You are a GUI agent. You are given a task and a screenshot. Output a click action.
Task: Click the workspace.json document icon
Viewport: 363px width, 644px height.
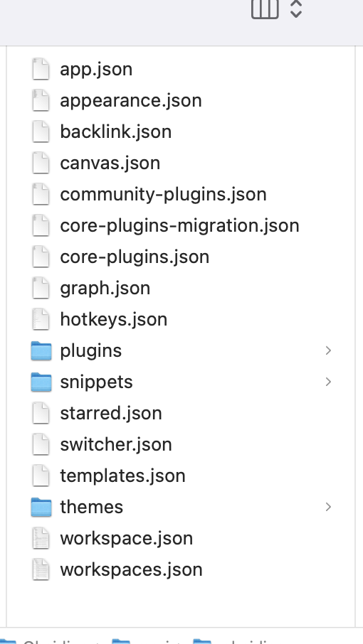pyautogui.click(x=41, y=538)
